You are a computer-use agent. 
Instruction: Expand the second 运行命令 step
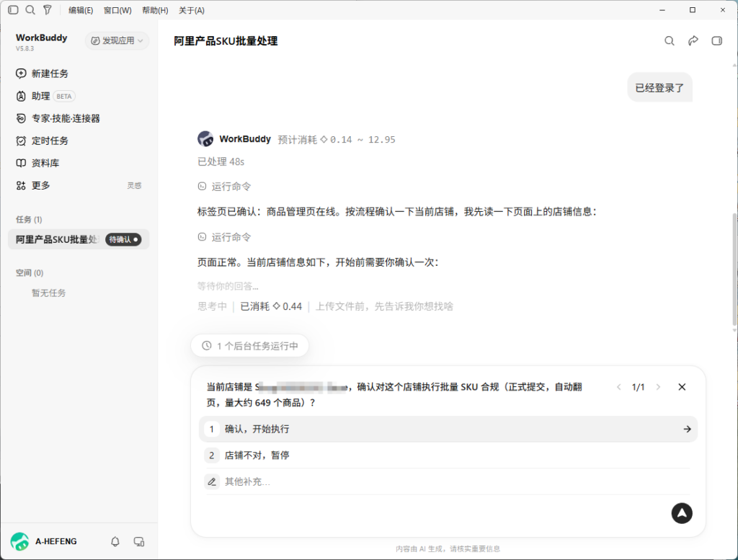pos(225,237)
